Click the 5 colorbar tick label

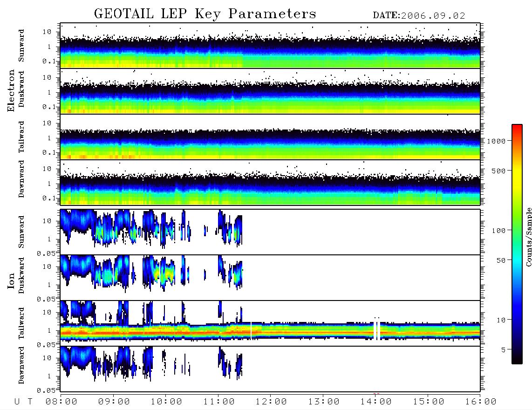503,349
